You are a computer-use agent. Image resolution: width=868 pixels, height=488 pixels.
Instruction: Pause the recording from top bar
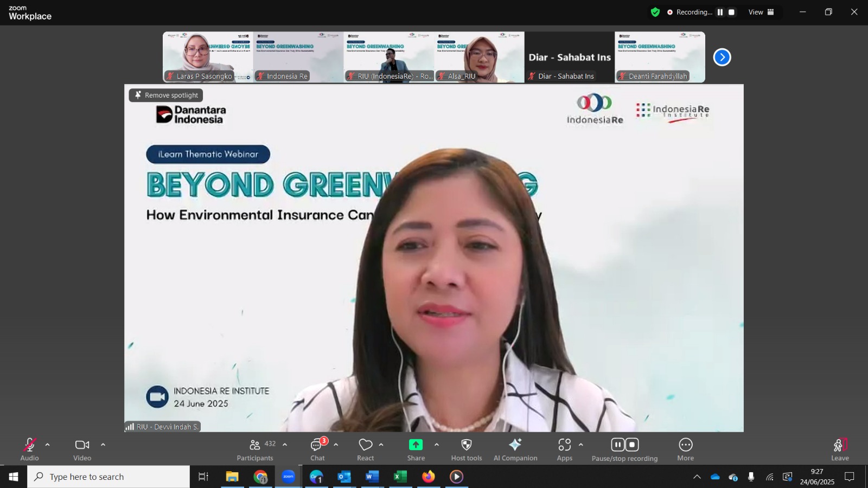click(x=720, y=12)
